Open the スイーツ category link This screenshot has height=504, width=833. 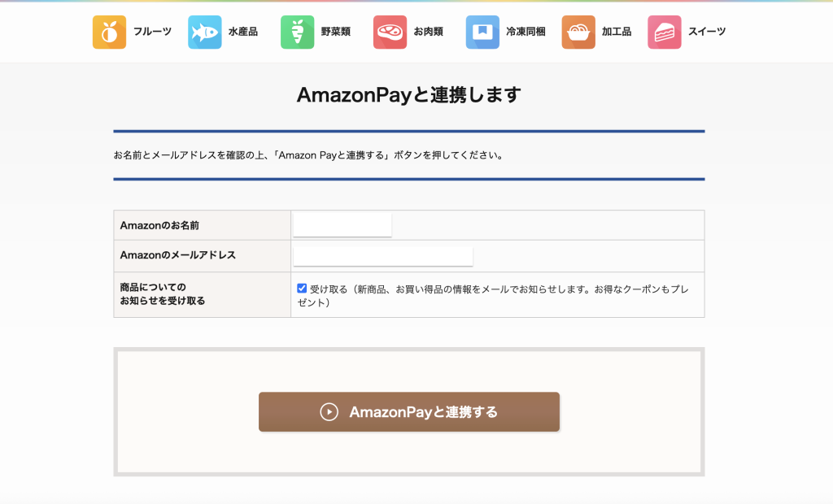(706, 33)
